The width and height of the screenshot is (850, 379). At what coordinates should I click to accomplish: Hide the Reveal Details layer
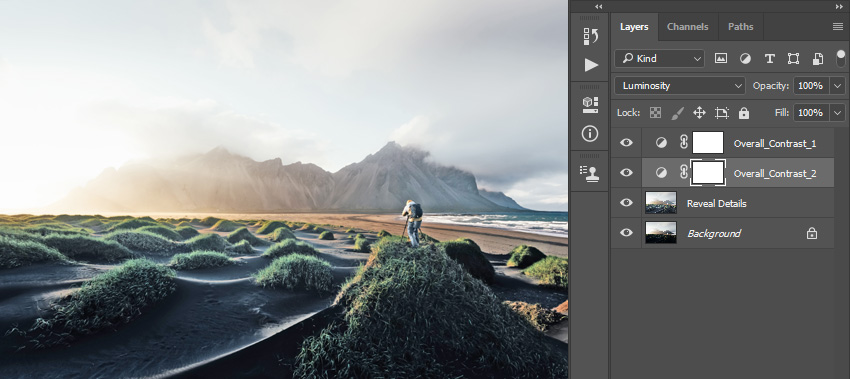click(626, 202)
